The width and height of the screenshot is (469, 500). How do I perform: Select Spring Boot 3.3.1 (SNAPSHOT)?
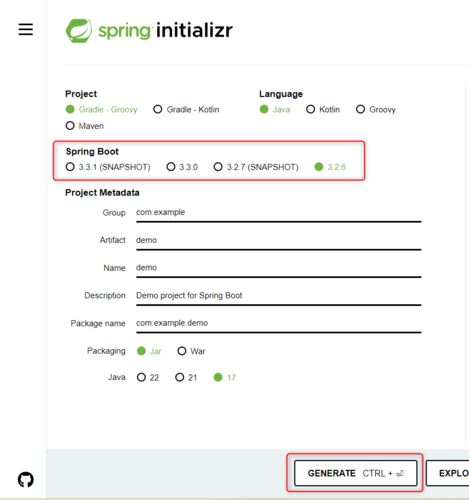(x=108, y=167)
